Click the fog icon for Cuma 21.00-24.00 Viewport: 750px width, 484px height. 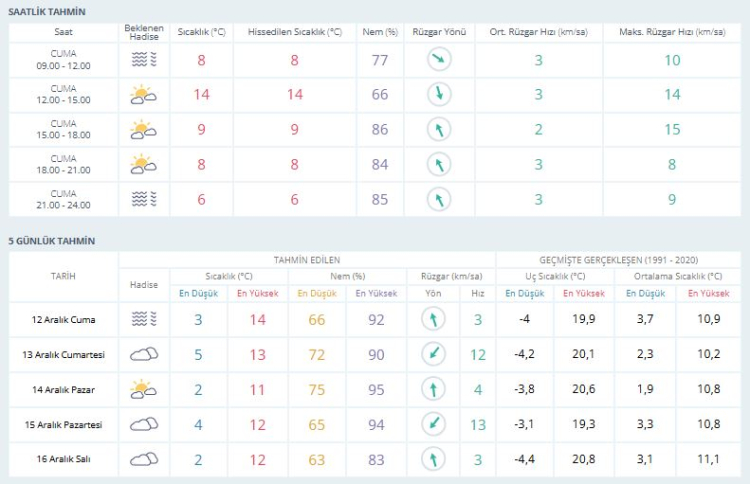[144, 199]
